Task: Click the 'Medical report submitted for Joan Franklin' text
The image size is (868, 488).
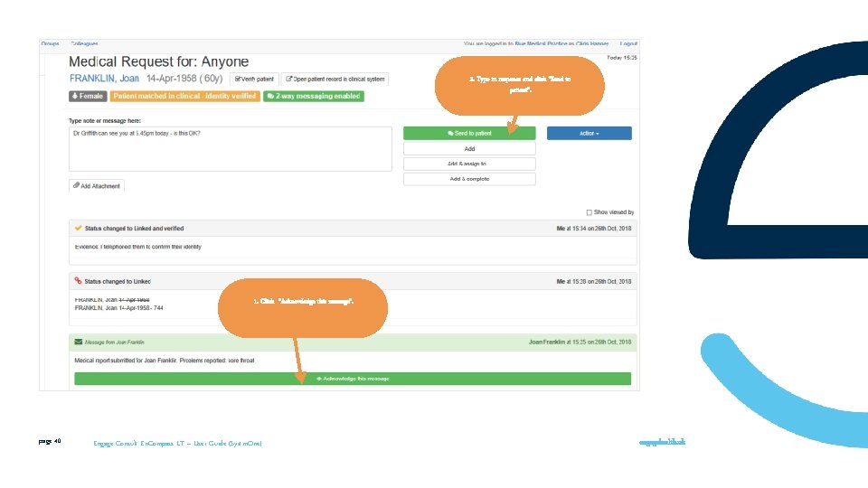Action: click(165, 361)
